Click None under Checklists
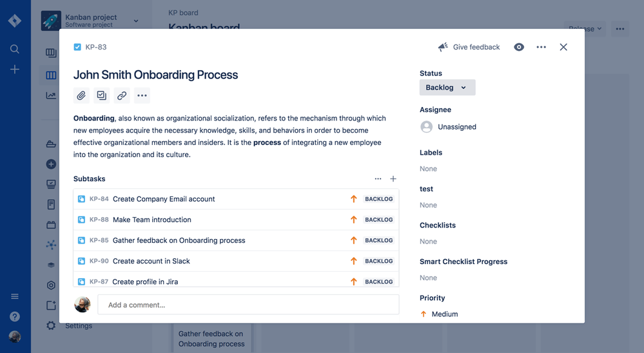644x353 pixels. point(428,242)
